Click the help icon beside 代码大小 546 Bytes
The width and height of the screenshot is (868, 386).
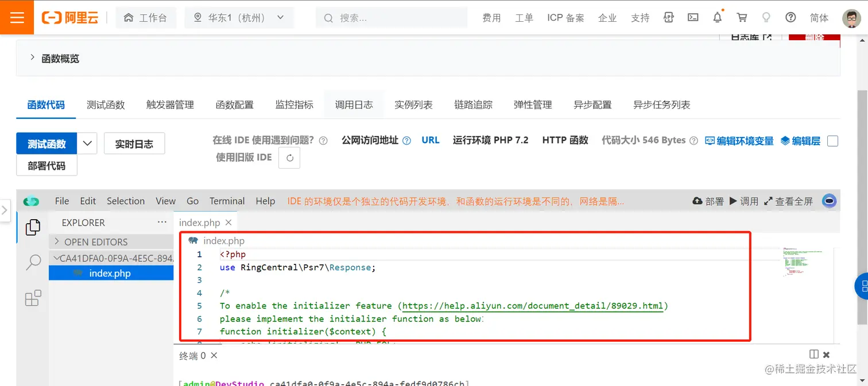693,141
